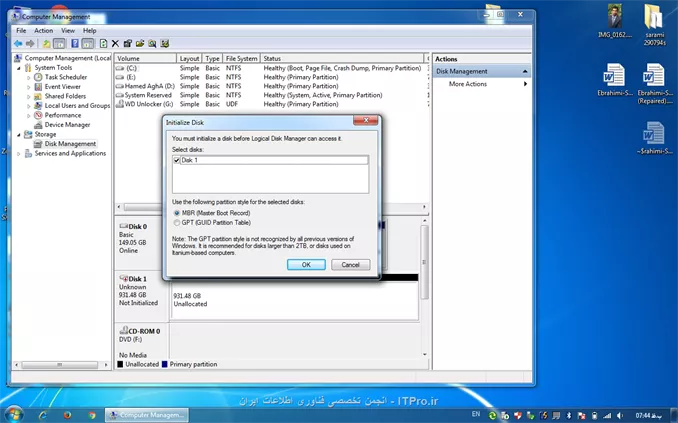Image resolution: width=678 pixels, height=423 pixels.
Task: Collapse the Storage tree node
Action: [19, 135]
